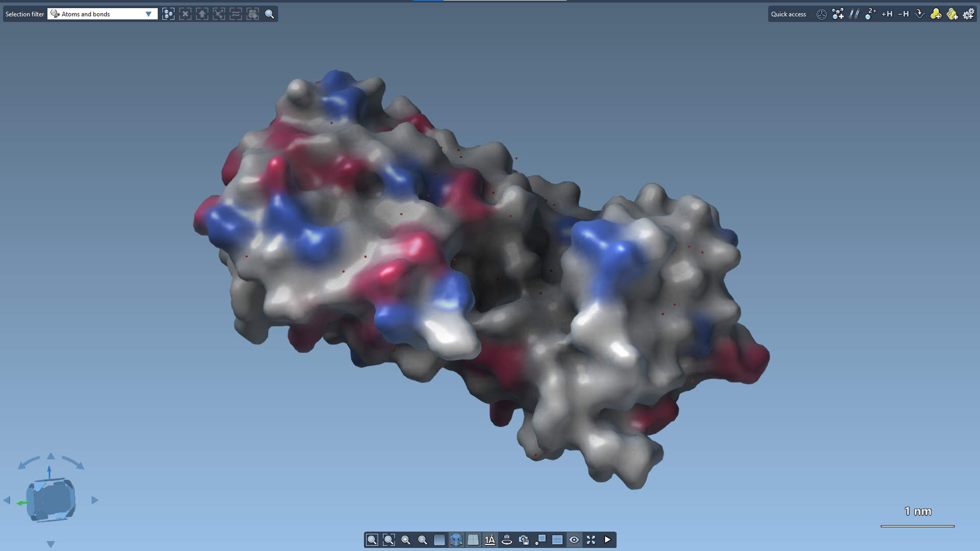Toggle the 1Å scale bar display
Screen dimensions: 980x551
pos(490,540)
